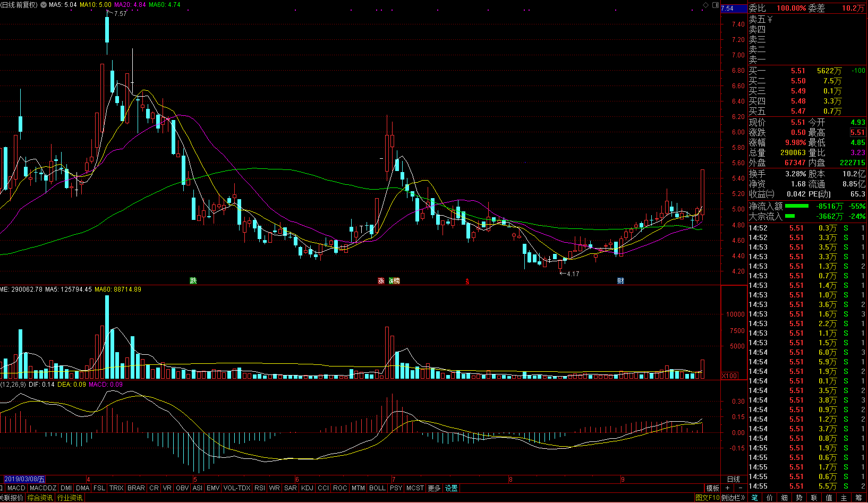
Task: Show the CR indicator
Action: 154,488
